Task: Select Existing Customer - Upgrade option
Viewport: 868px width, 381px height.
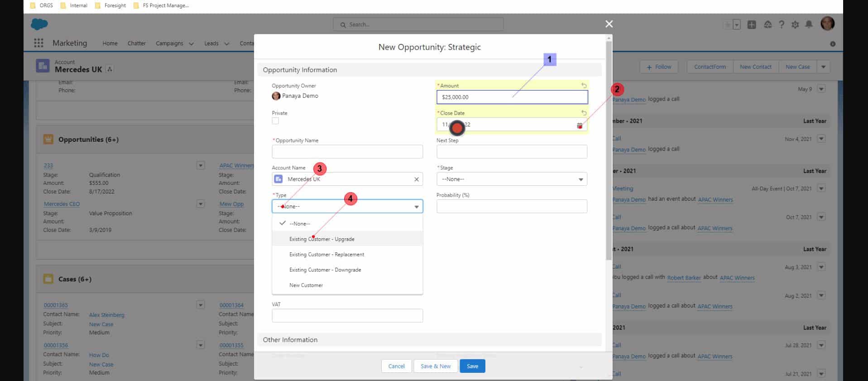Action: (x=347, y=239)
